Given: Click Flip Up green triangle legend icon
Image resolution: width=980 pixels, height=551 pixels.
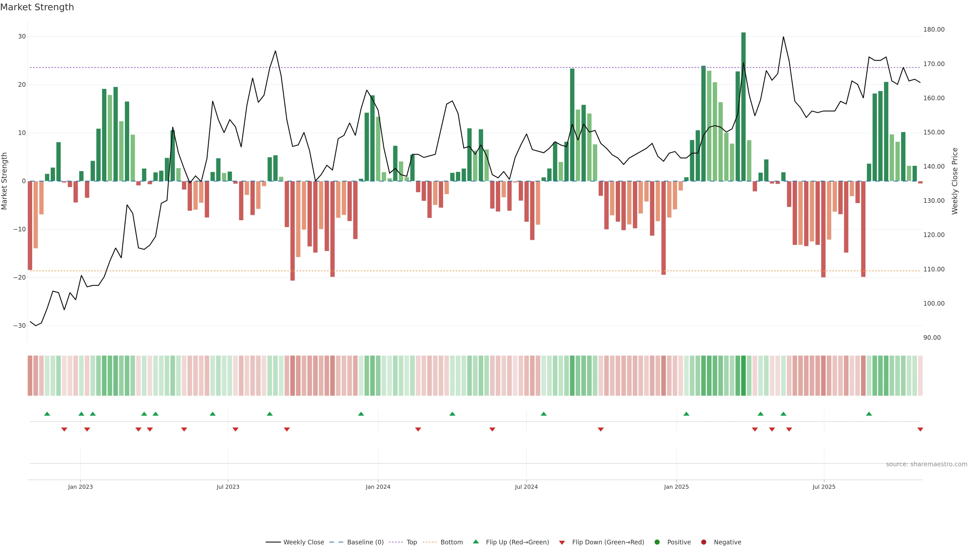Looking at the screenshot, I should [475, 542].
